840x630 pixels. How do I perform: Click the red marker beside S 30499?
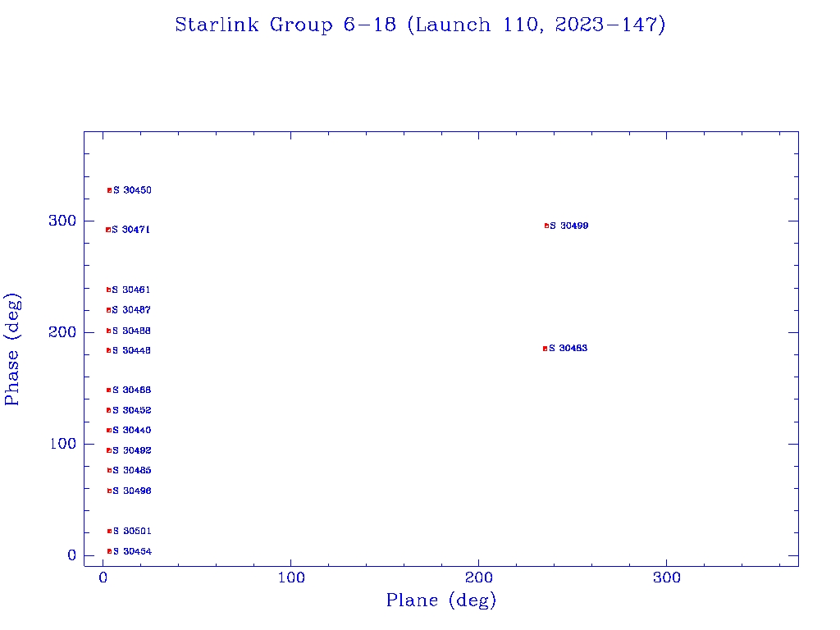pos(546,226)
